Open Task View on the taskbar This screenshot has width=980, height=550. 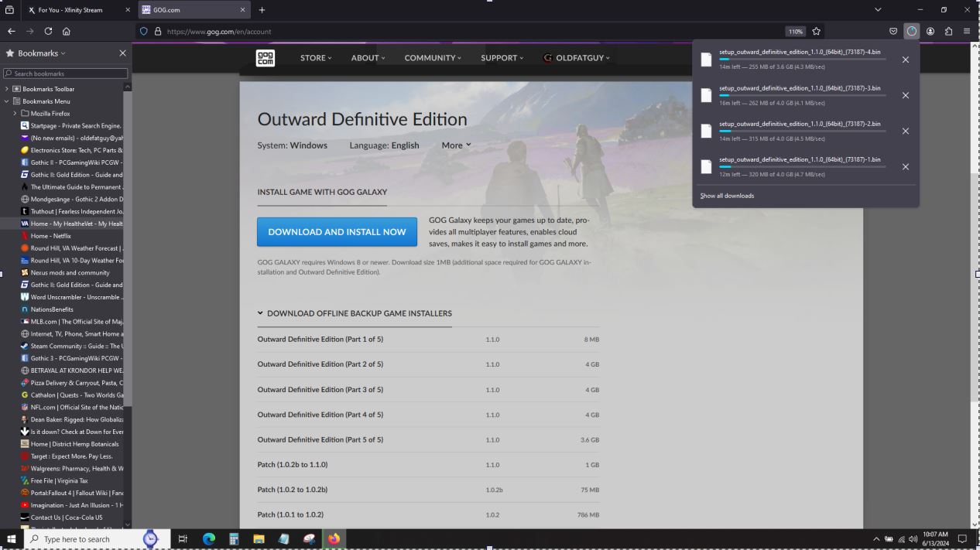click(x=183, y=539)
